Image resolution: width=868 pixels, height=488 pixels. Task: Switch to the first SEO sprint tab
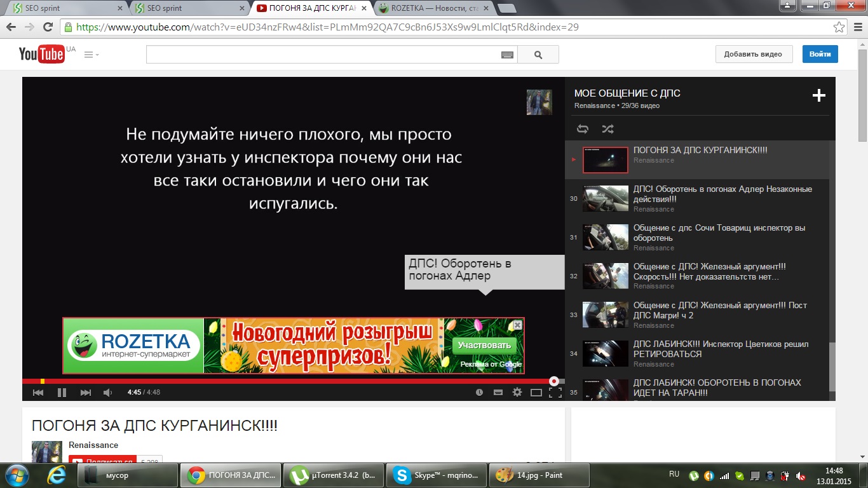coord(66,8)
